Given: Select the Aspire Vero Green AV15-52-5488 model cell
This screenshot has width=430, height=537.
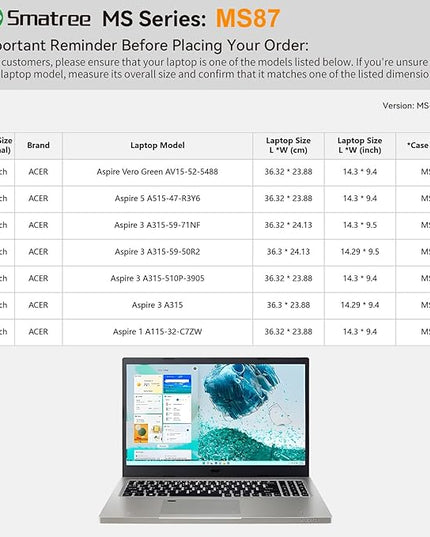Looking at the screenshot, I should 157,172.
